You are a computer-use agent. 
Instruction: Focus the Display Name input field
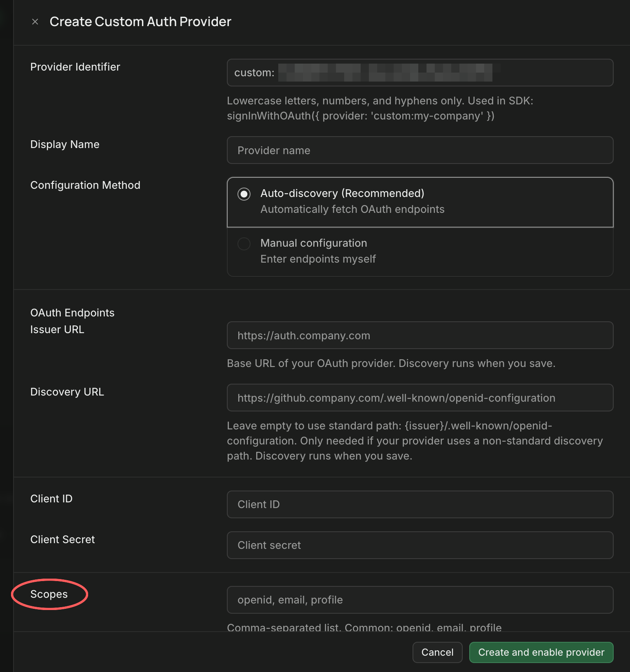tap(420, 150)
